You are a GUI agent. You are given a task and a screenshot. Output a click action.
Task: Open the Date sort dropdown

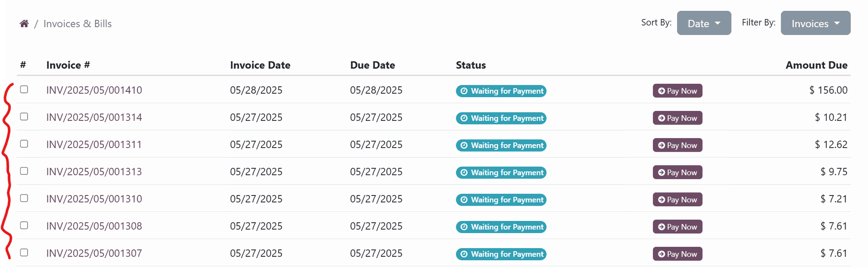[704, 23]
